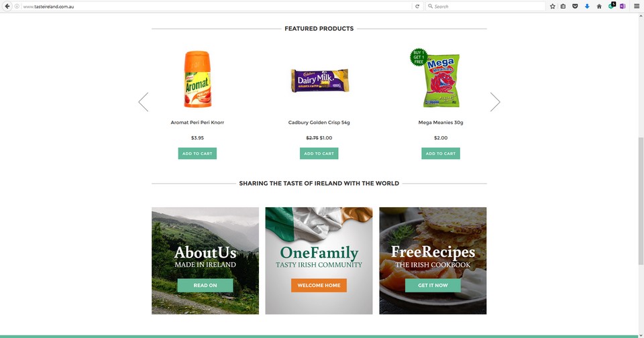The width and height of the screenshot is (644, 338).
Task: Open the Firefox hamburger menu
Action: click(636, 6)
